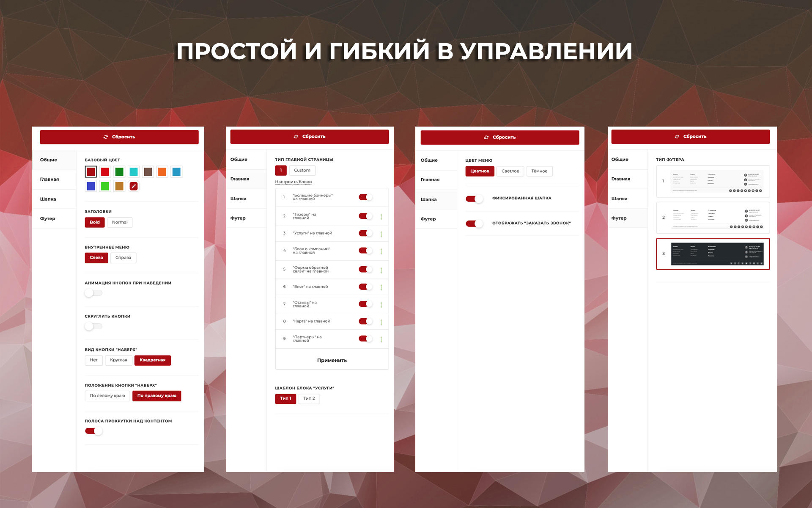Disable the 'Большие баннеры' block toggle

(x=365, y=199)
